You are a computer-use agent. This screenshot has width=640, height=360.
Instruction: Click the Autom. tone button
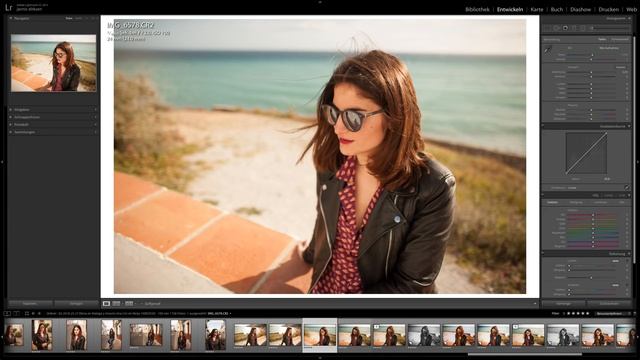[620, 67]
